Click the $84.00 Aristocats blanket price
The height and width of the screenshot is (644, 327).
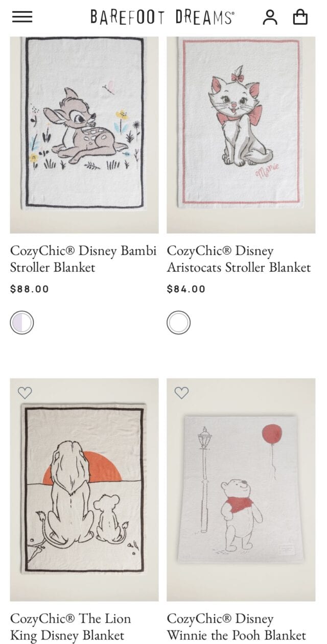(186, 289)
